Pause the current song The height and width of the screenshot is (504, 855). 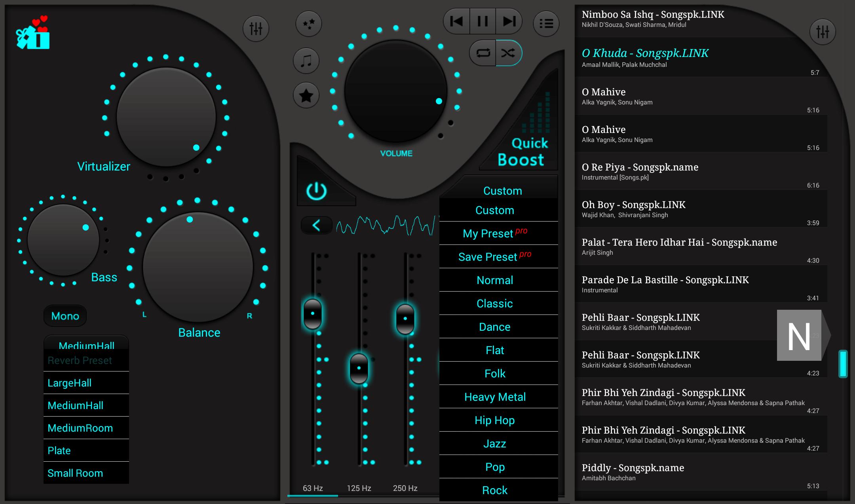483,21
